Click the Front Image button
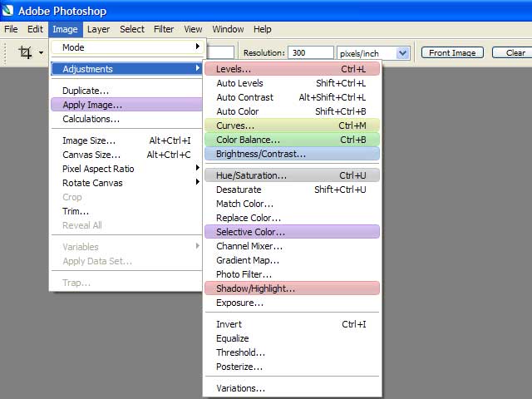 tap(452, 52)
